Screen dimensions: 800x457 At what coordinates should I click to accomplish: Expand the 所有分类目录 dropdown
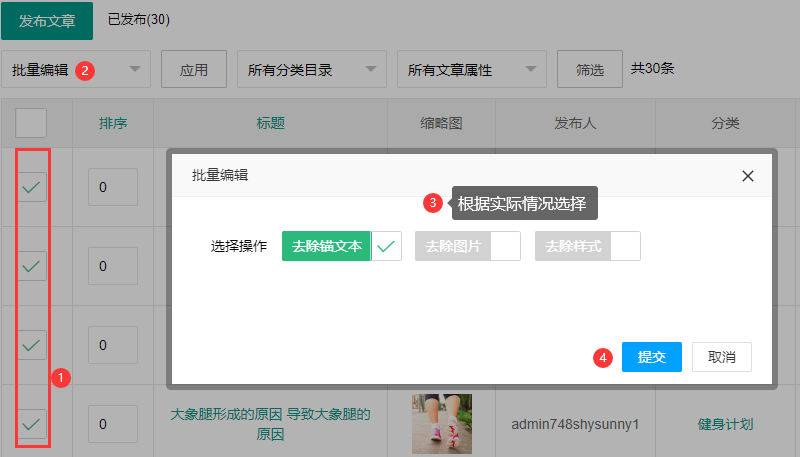pos(311,70)
